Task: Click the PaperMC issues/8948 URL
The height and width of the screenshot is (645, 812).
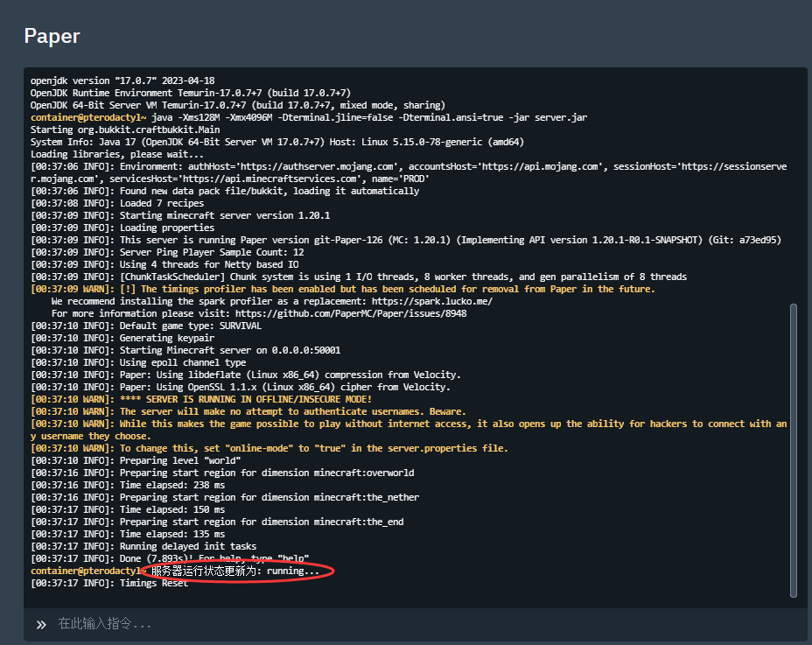Action: point(351,313)
